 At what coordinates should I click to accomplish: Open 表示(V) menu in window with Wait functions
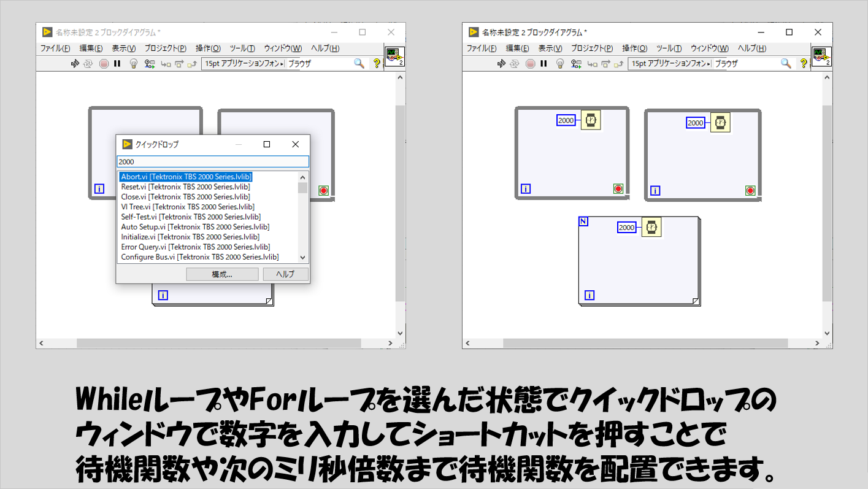click(x=550, y=48)
